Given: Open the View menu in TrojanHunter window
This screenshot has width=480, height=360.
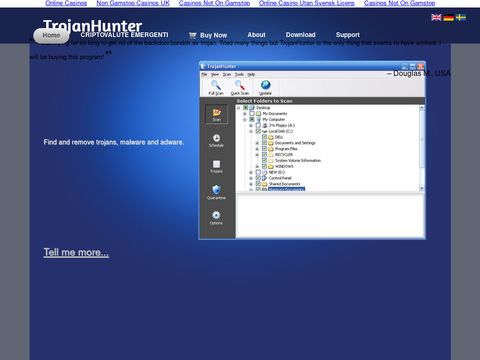Looking at the screenshot, I should (215, 74).
